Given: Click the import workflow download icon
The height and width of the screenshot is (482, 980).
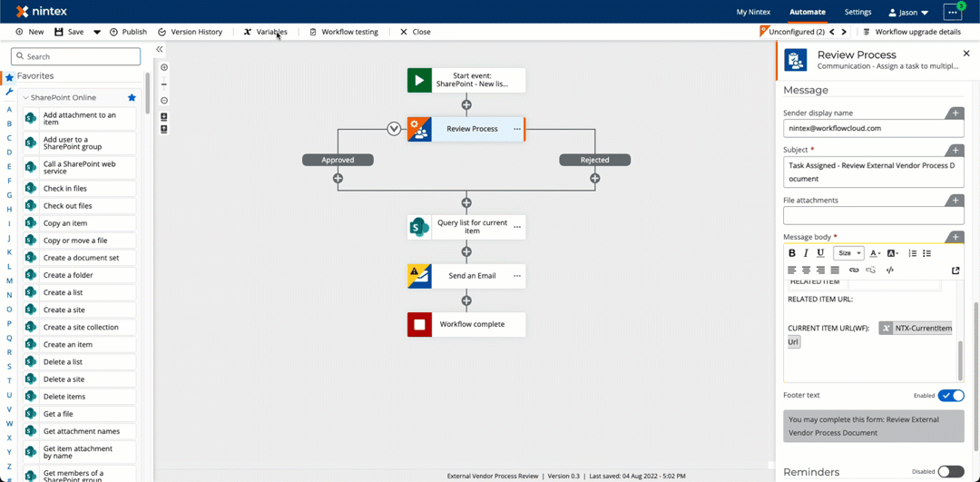Looking at the screenshot, I should coord(164,117).
